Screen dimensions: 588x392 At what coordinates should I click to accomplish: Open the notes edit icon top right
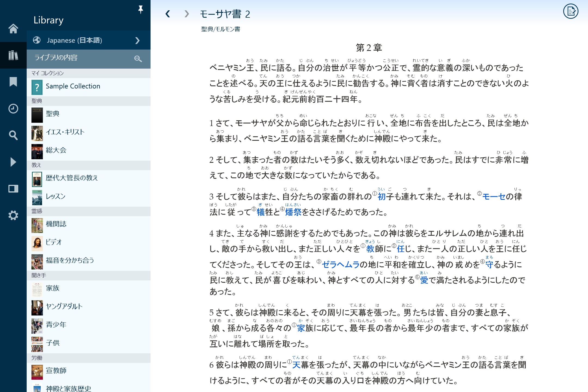point(571,11)
